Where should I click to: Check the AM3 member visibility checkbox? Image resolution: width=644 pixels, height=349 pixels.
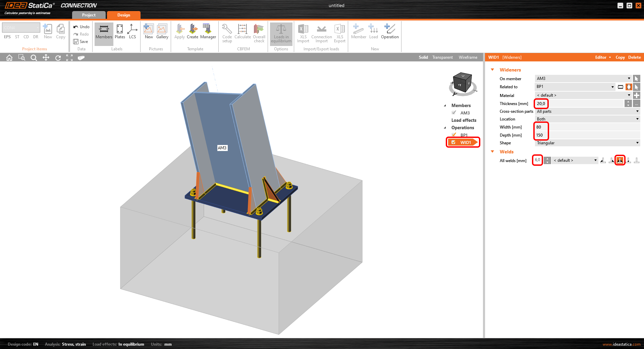[x=454, y=113]
